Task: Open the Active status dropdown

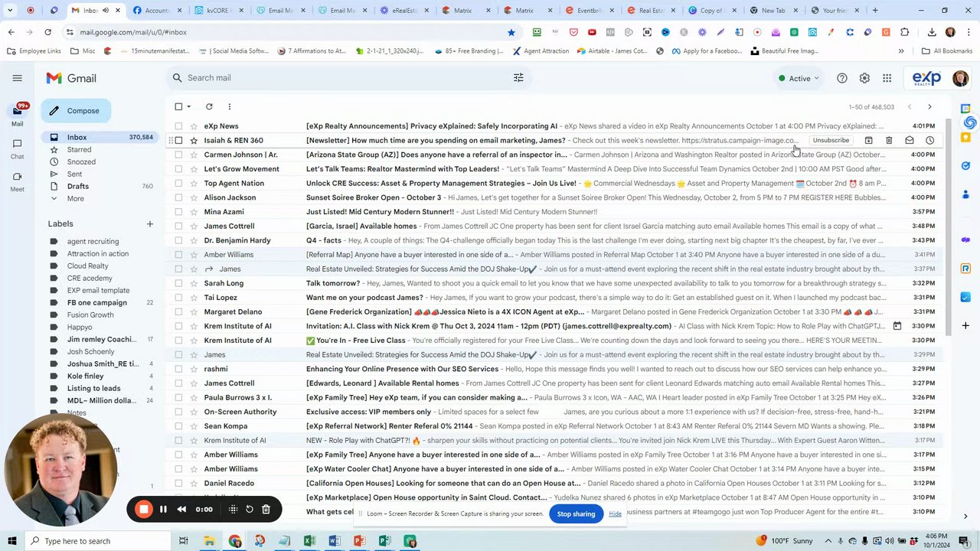Action: (799, 78)
